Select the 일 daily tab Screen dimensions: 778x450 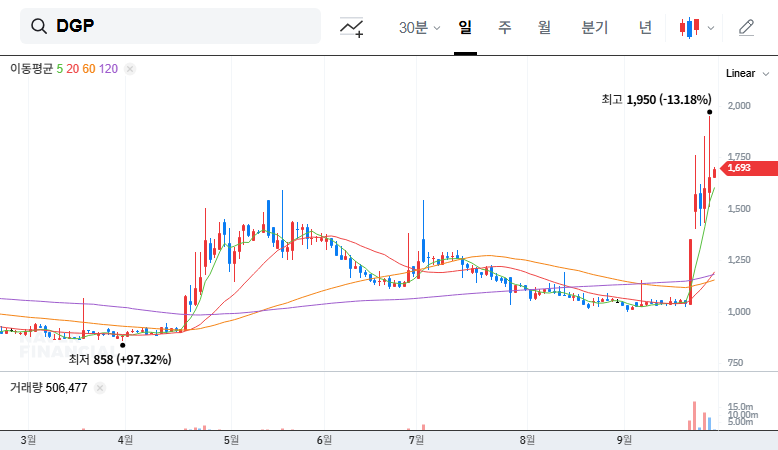465,27
